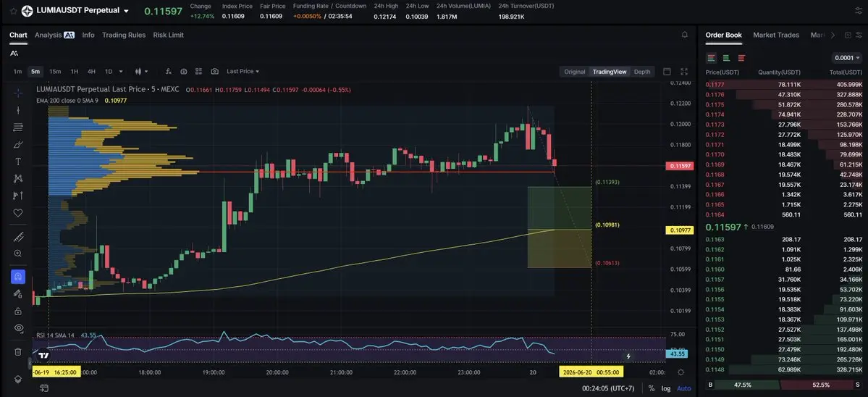Expand more order book tabs with arrow
The image size is (868, 397).
(833, 35)
